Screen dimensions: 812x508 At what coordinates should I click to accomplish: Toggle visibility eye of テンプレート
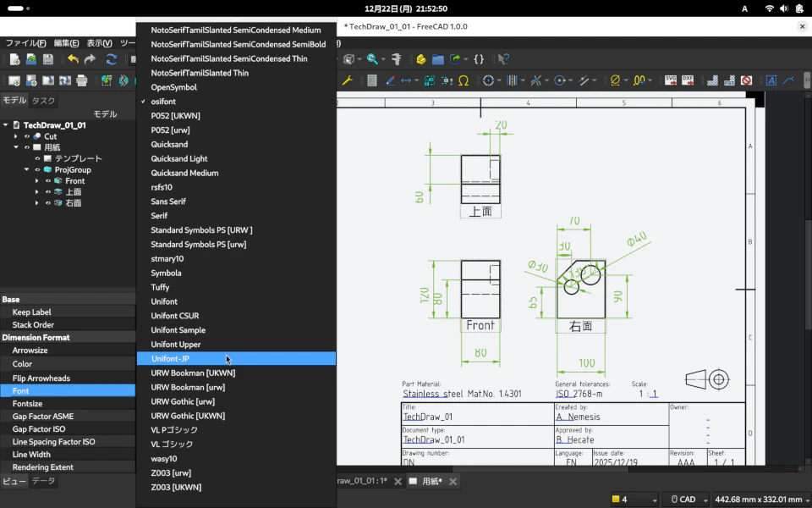37,158
